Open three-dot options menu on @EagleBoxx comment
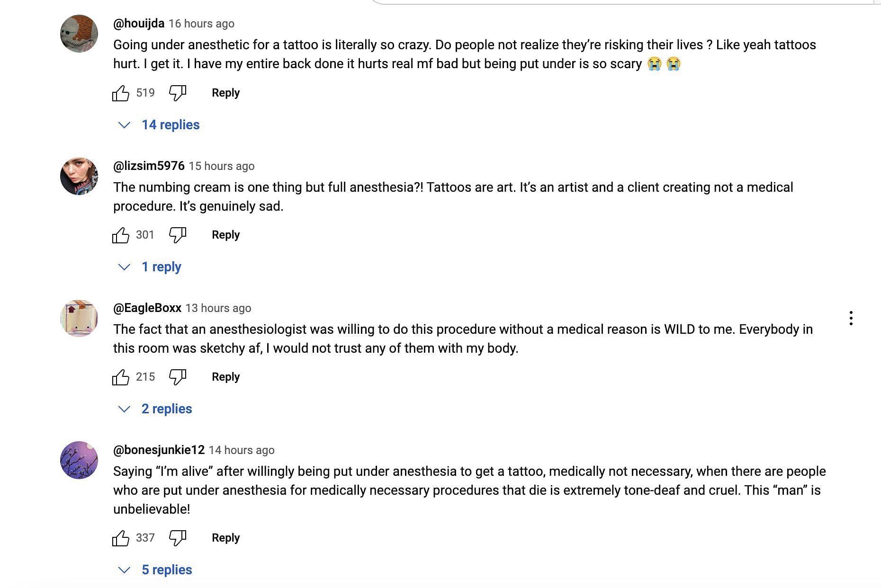Image resolution: width=881 pixels, height=588 pixels. tap(851, 318)
